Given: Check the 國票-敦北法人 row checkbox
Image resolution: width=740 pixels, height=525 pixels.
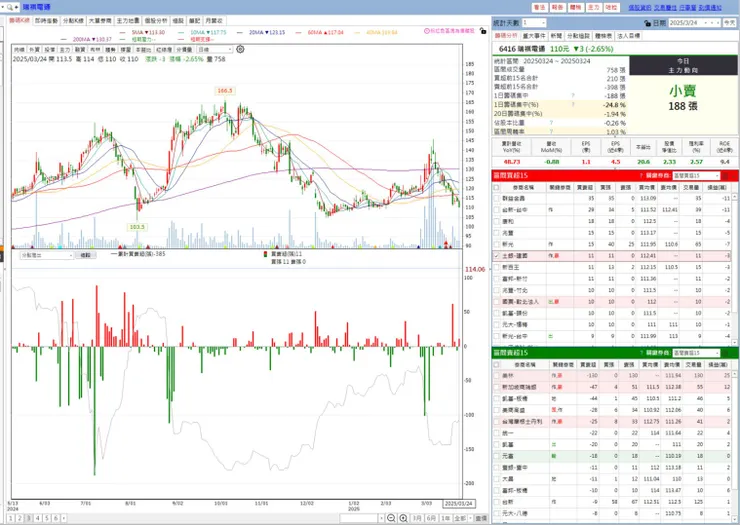Looking at the screenshot, I should (496, 302).
